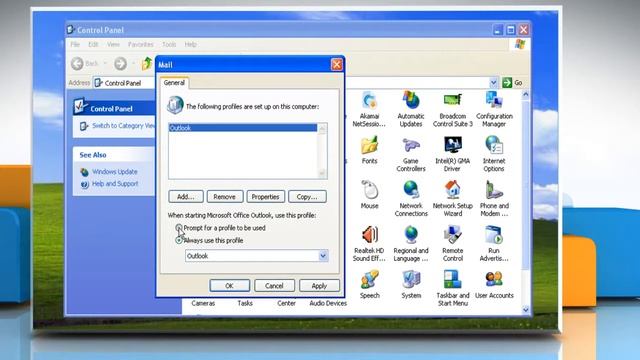Click the Remove profile button
Screen dimensions: 640x360
point(224,197)
